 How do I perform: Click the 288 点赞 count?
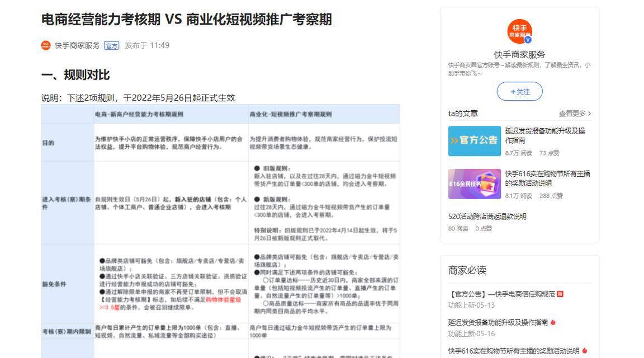tap(551, 196)
